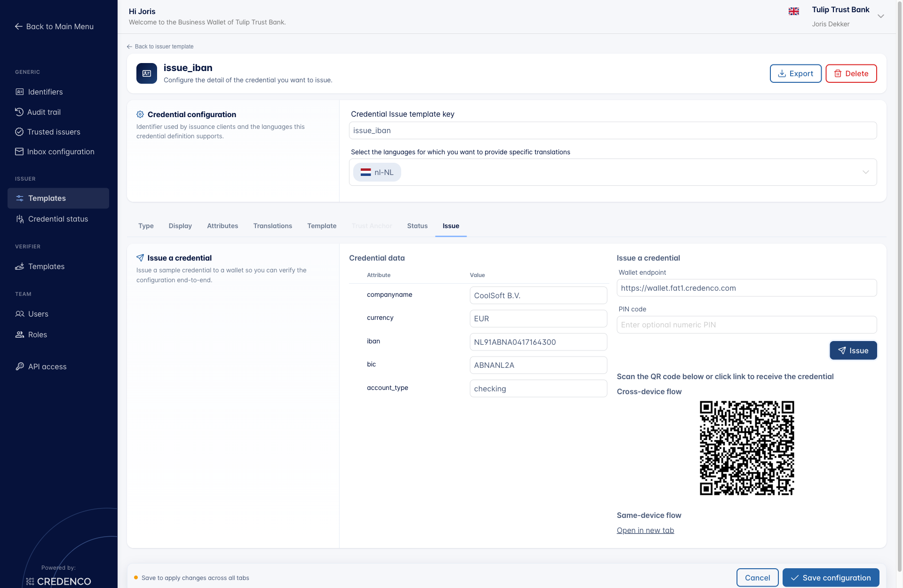
Task: Edit the currency value field
Action: pos(538,318)
